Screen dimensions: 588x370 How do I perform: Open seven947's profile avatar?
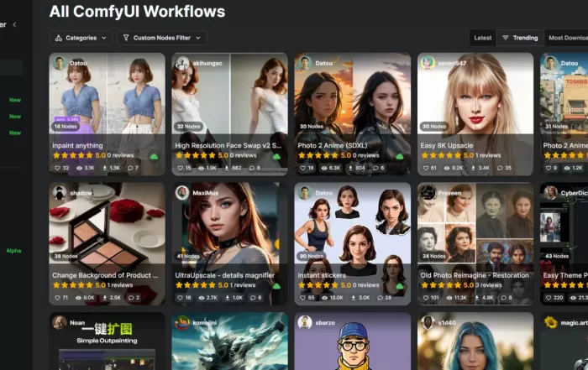[x=428, y=63]
